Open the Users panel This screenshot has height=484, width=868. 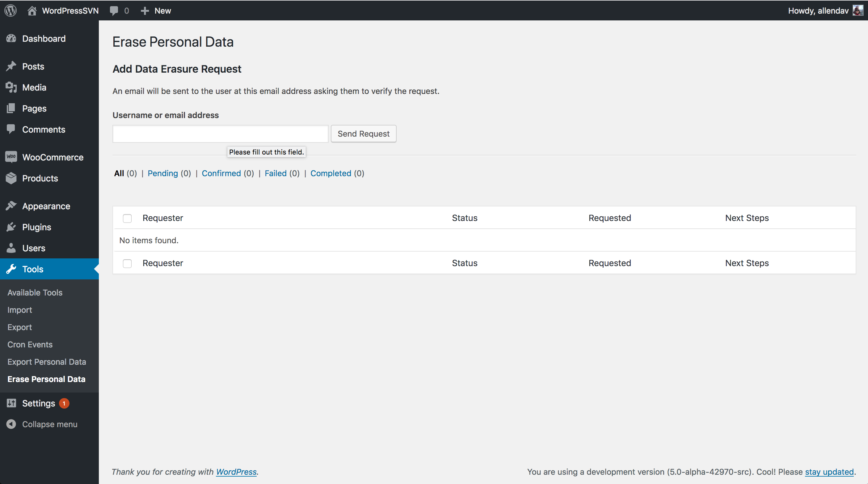click(34, 248)
